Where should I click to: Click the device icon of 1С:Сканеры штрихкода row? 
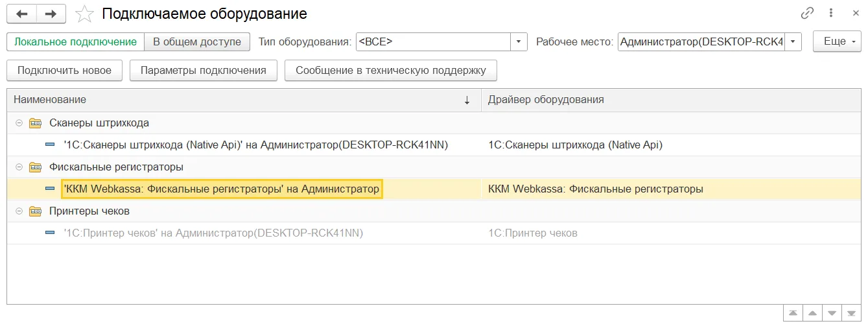tap(50, 145)
